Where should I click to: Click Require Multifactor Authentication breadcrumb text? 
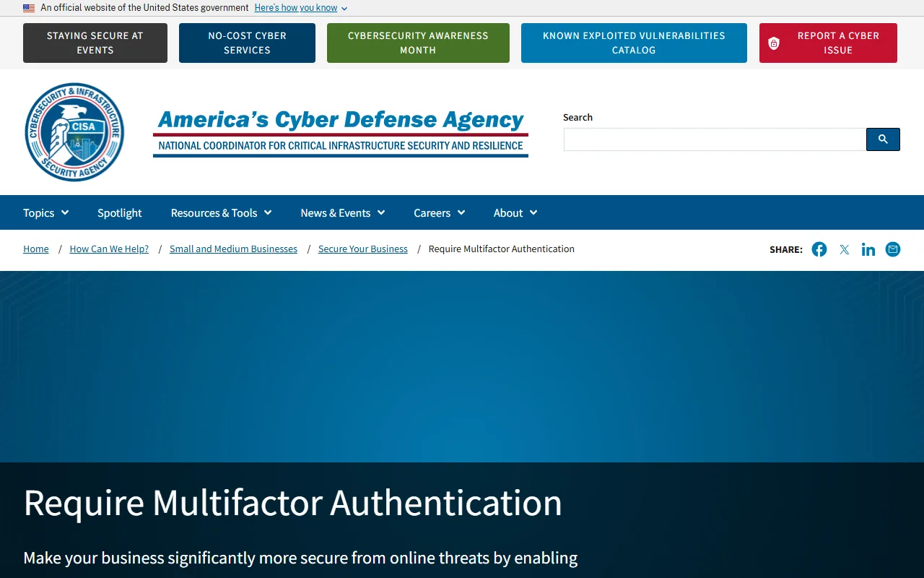click(502, 249)
